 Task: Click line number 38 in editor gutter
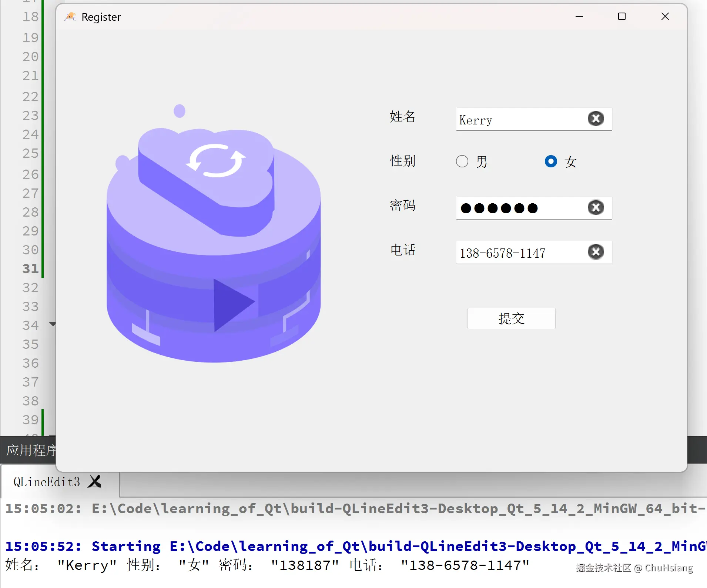pos(30,401)
